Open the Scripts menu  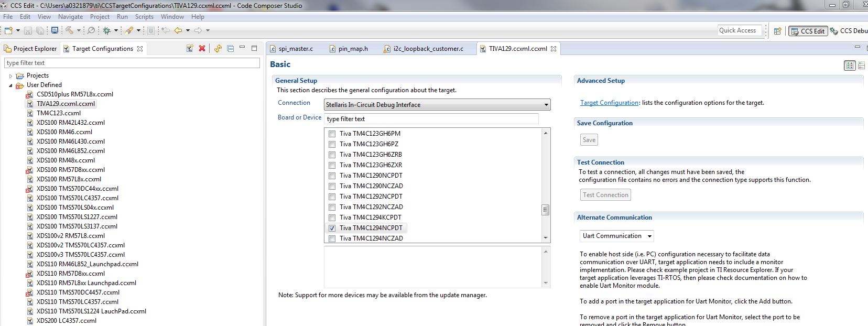[144, 17]
